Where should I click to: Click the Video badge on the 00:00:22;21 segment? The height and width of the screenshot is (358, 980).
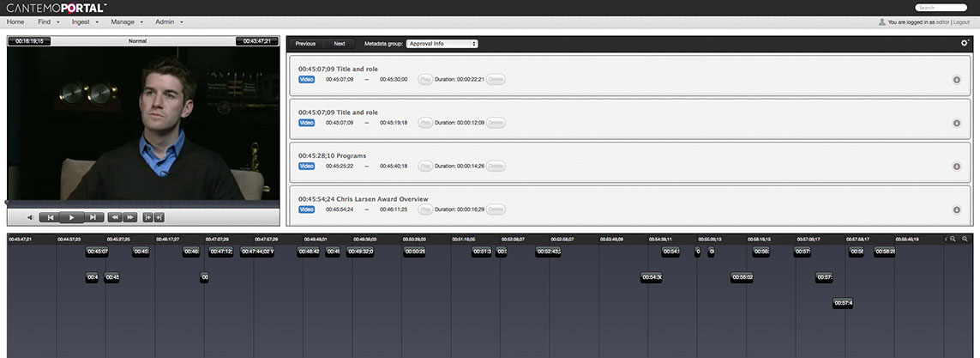click(306, 80)
